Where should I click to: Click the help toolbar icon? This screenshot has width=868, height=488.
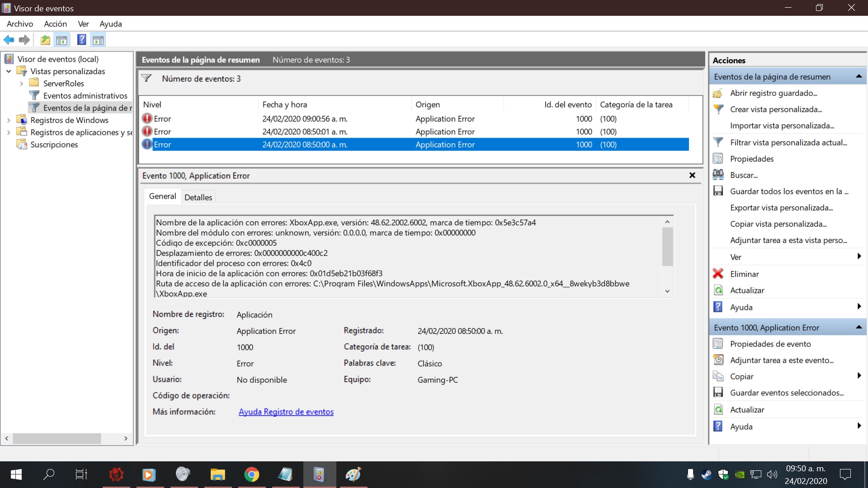point(81,40)
